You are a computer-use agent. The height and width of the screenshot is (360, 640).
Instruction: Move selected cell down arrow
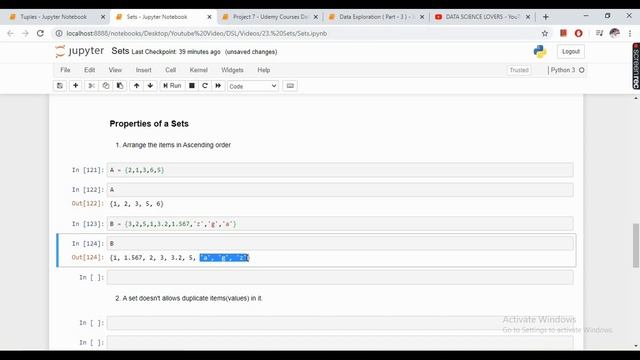click(x=150, y=86)
